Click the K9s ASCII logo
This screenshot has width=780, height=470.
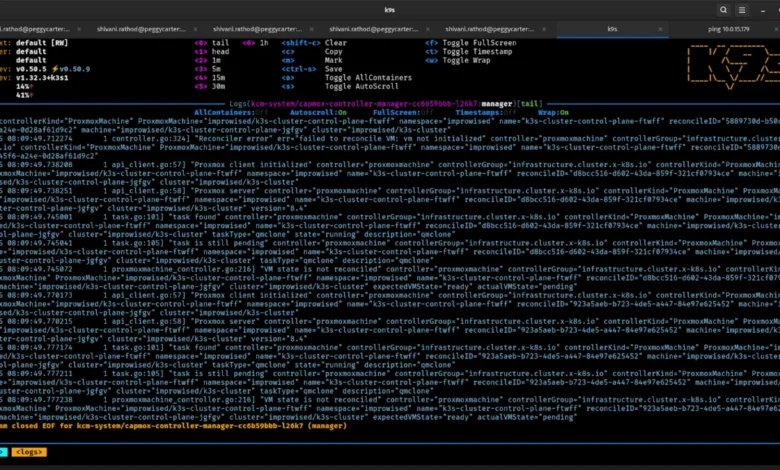coord(730,68)
